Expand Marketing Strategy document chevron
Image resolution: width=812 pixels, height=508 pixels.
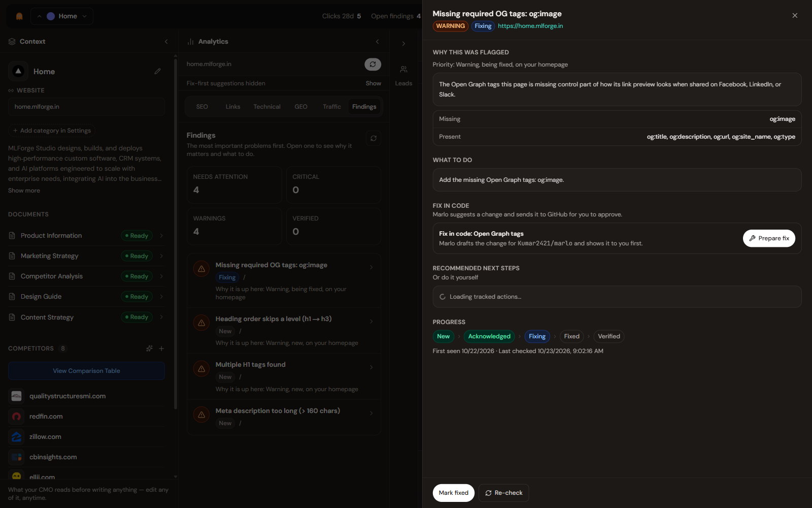161,256
